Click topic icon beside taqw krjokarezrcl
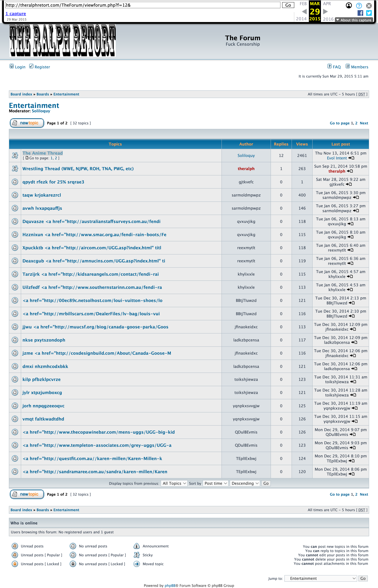 [x=15, y=195]
